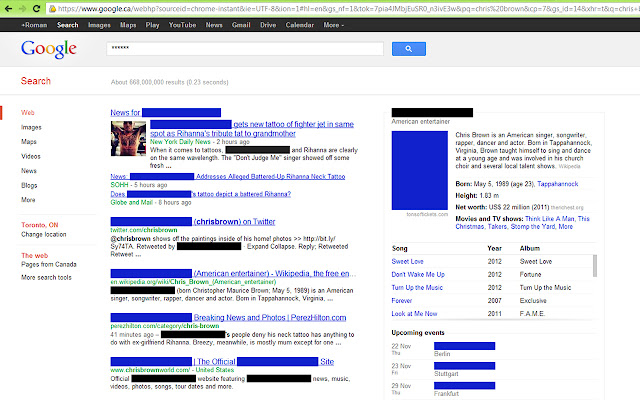Image resolution: width=640 pixels, height=400 pixels.
Task: Open the Official Site result link
Action: (x=222, y=362)
